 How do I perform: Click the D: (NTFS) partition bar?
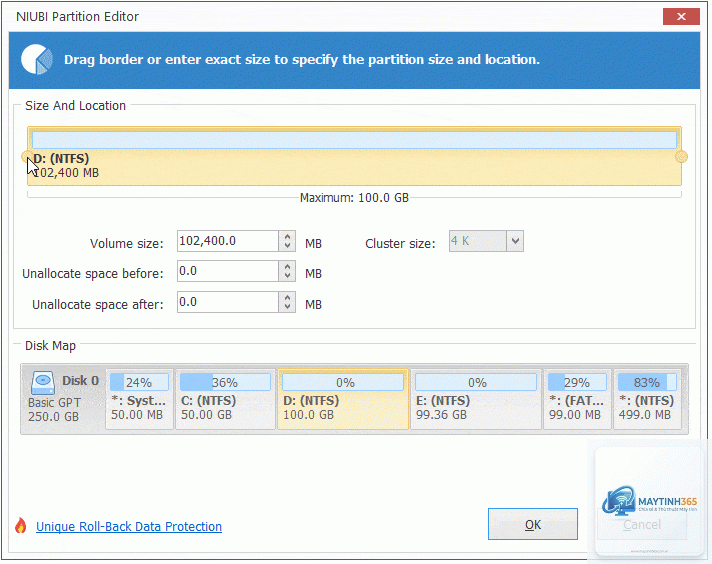(354, 156)
